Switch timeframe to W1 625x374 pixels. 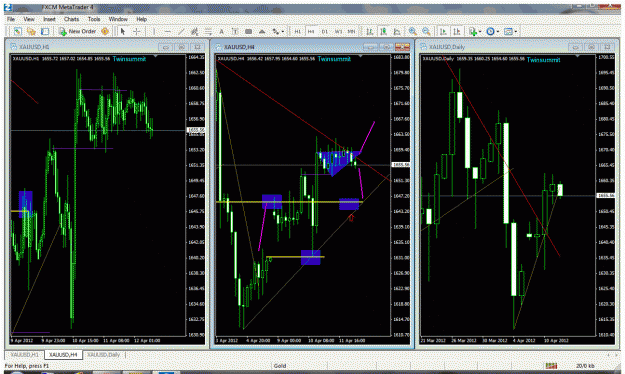tap(338, 31)
